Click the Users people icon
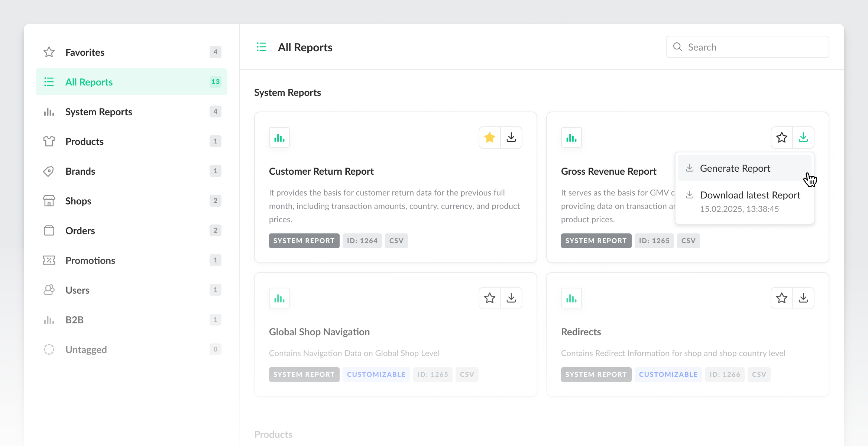 (x=49, y=290)
